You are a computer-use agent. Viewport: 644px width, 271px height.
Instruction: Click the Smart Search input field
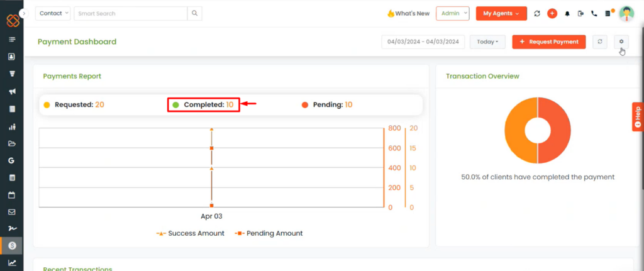[x=130, y=13]
